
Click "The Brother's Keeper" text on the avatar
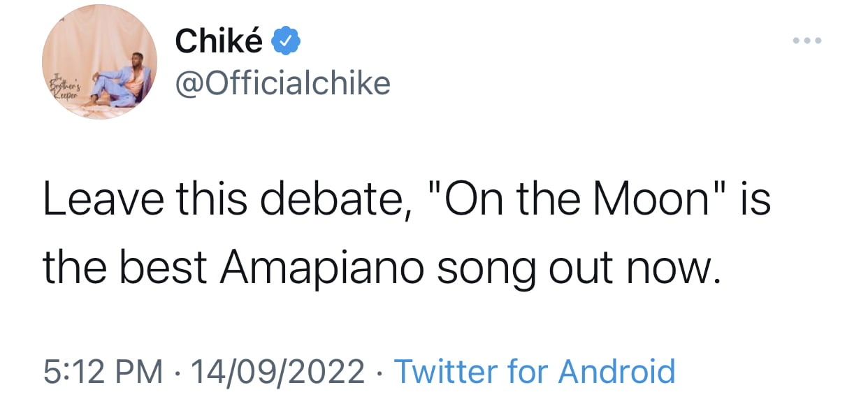coord(62,92)
